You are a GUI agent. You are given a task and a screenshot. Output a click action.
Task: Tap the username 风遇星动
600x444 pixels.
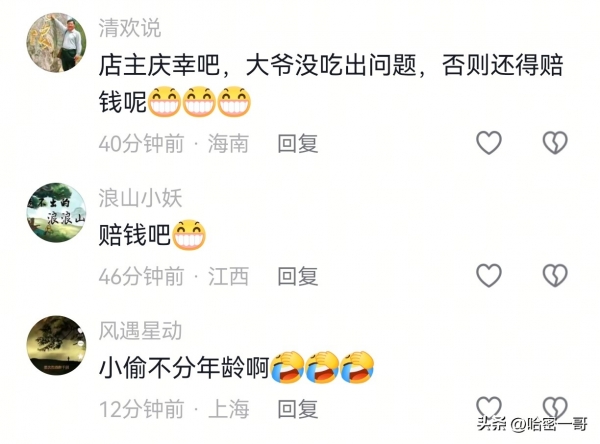tap(140, 331)
